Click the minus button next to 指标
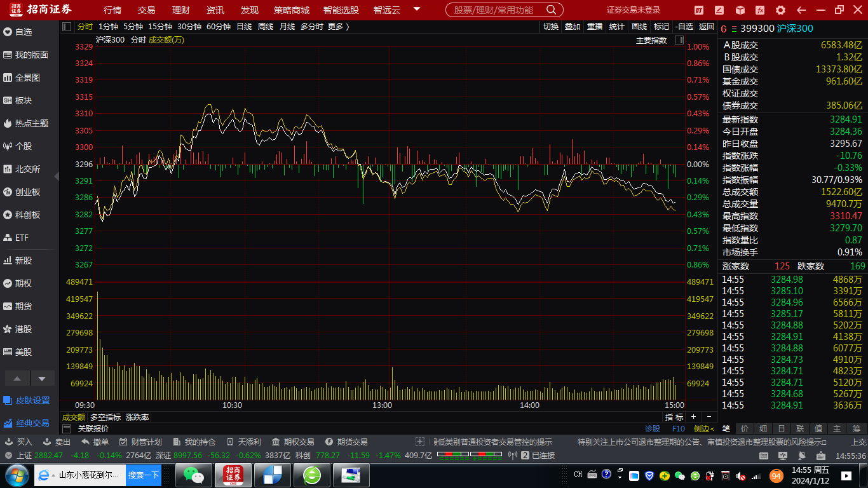 click(709, 417)
